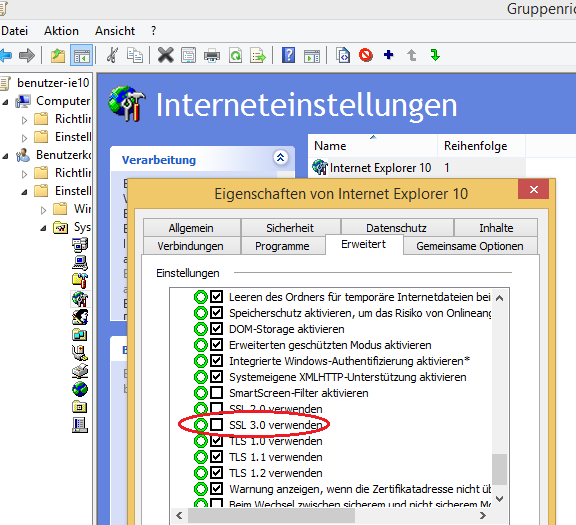This screenshot has width=576, height=525.
Task: Click the settings list scroll down arrow
Action: click(500, 499)
